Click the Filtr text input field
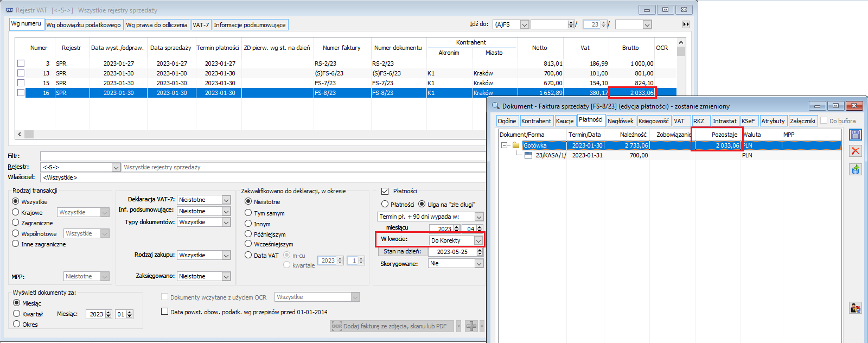 [263, 156]
